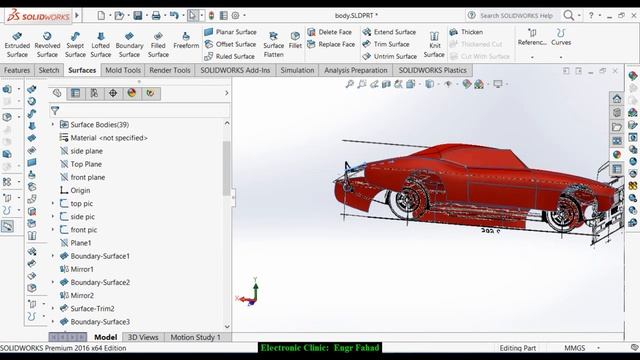
Task: Open the Boundary Surface tool
Action: point(129,45)
